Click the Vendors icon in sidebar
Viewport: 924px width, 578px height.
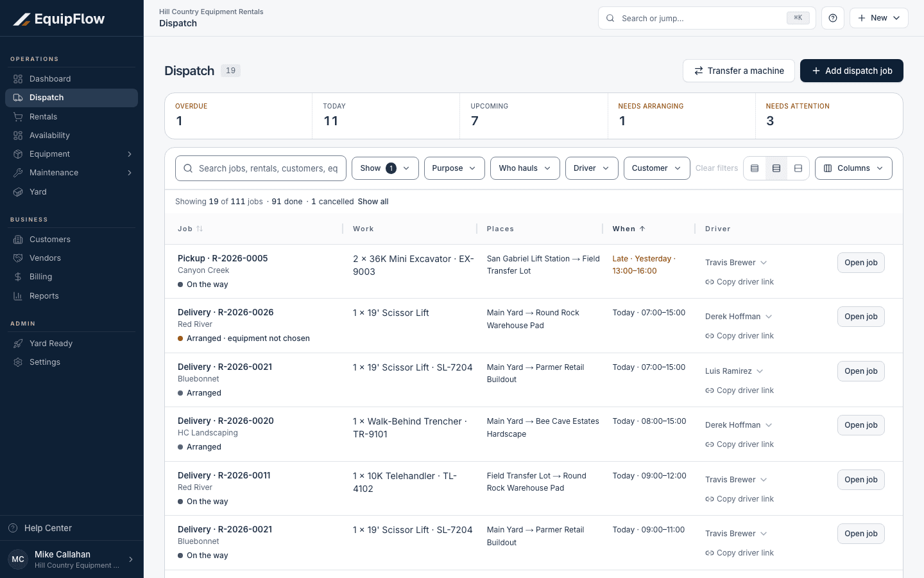click(x=18, y=258)
